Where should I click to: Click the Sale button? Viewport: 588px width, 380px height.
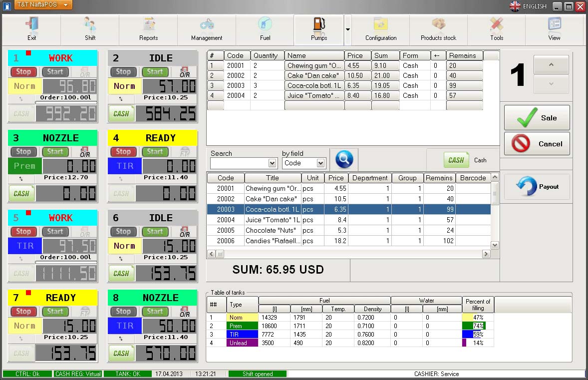point(537,118)
